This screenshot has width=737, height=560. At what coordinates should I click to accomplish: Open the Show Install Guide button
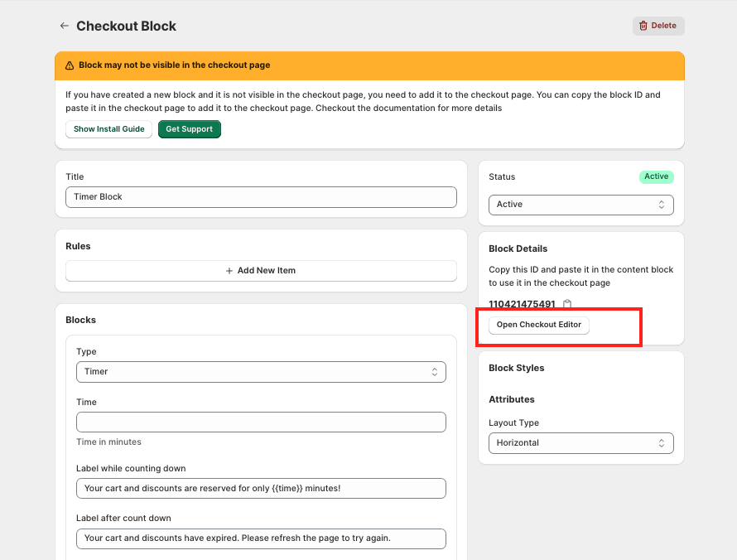pos(108,129)
